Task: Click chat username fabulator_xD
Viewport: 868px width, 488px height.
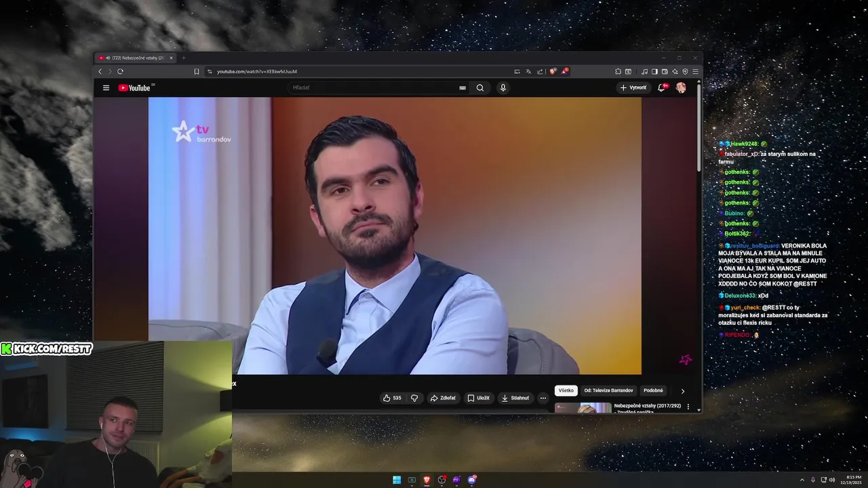Action: pyautogui.click(x=741, y=154)
